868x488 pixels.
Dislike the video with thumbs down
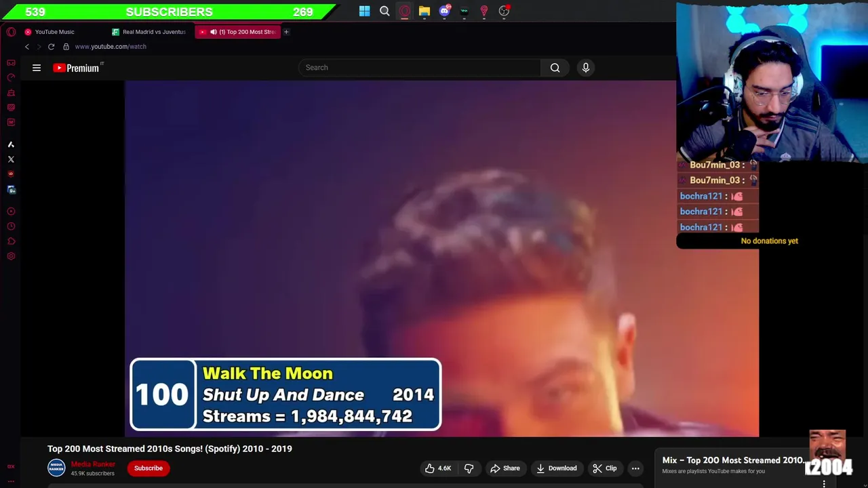click(469, 468)
